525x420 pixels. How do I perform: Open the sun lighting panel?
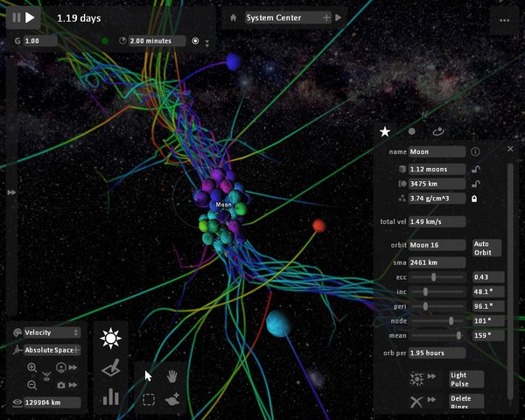110,339
